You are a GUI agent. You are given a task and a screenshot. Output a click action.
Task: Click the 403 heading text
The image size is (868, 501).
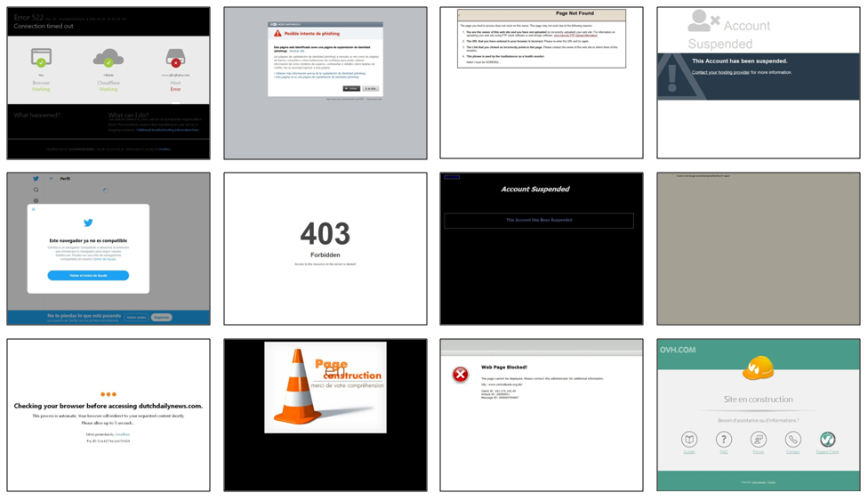(325, 234)
